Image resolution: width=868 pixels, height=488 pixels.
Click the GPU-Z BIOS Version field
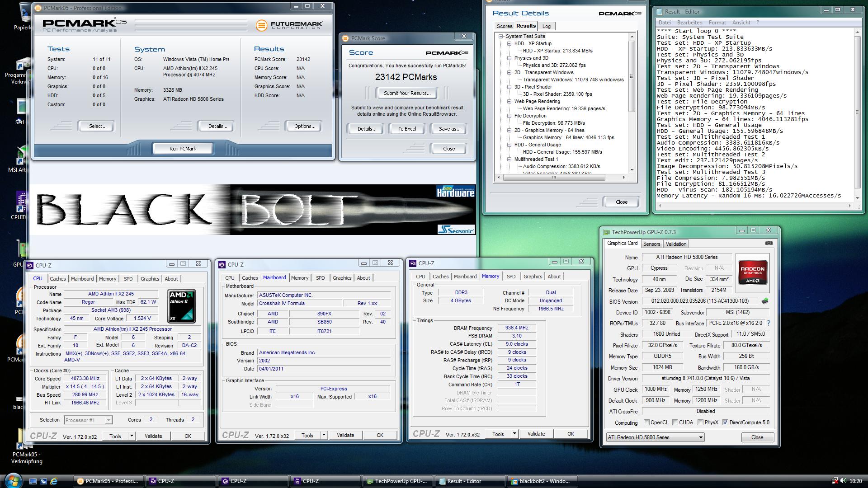pos(700,301)
